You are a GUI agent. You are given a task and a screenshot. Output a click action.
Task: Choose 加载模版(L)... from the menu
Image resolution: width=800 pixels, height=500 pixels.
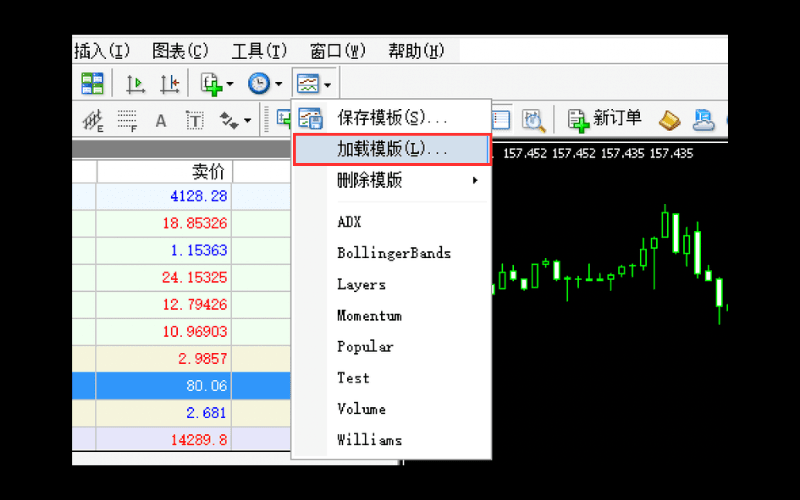[392, 149]
